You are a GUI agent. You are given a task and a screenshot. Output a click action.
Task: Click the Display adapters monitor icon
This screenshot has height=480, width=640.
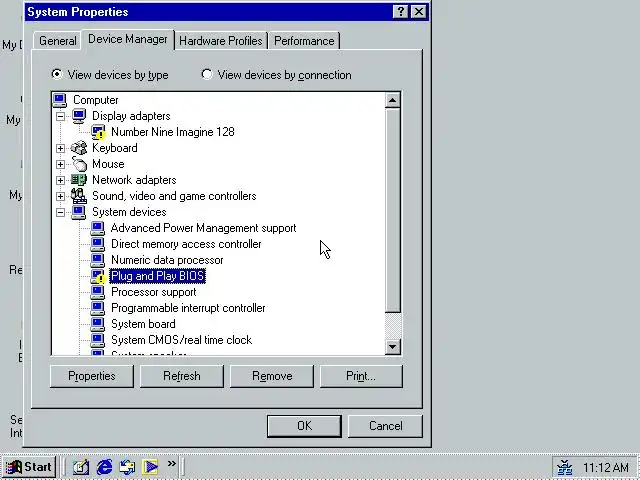pos(79,116)
